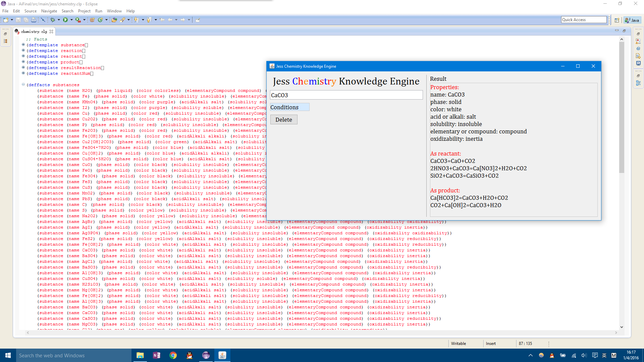This screenshot has height=362, width=644.
Task: Open OneNote from taskbar
Action: coord(156,355)
